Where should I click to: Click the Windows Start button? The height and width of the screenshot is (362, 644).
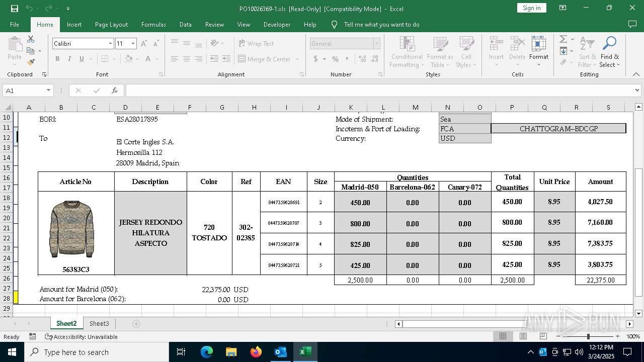click(x=12, y=352)
